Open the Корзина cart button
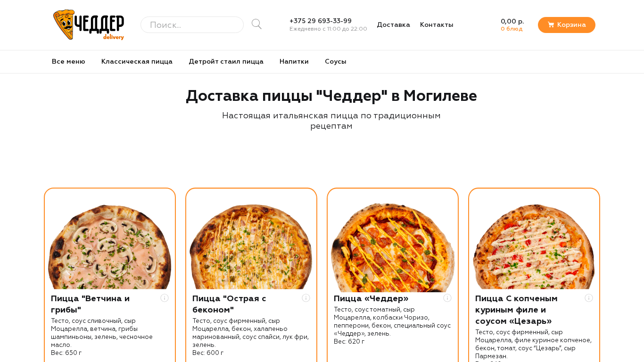The height and width of the screenshot is (362, 644). click(567, 25)
